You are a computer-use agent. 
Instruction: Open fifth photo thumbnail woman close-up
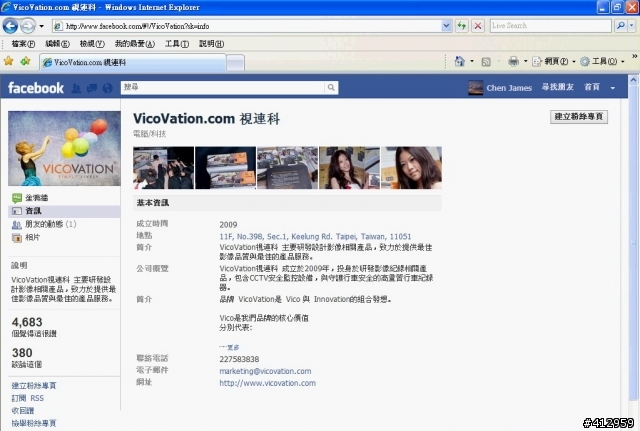411,168
